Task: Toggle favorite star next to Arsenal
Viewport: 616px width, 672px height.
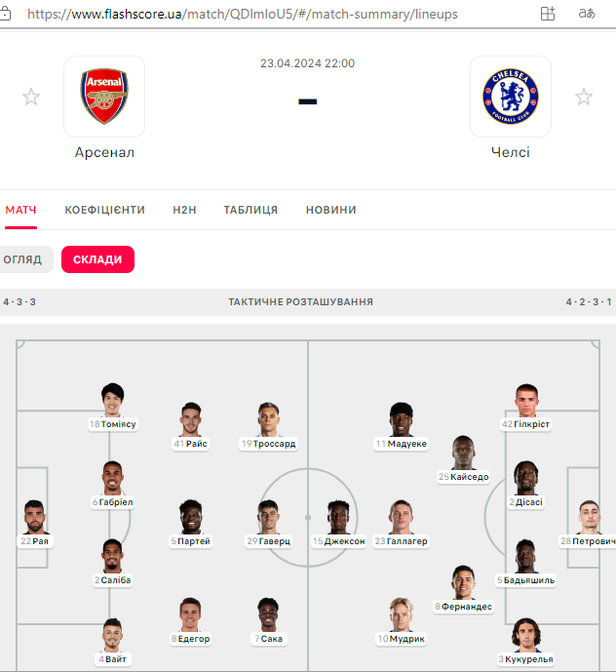Action: coord(31,97)
